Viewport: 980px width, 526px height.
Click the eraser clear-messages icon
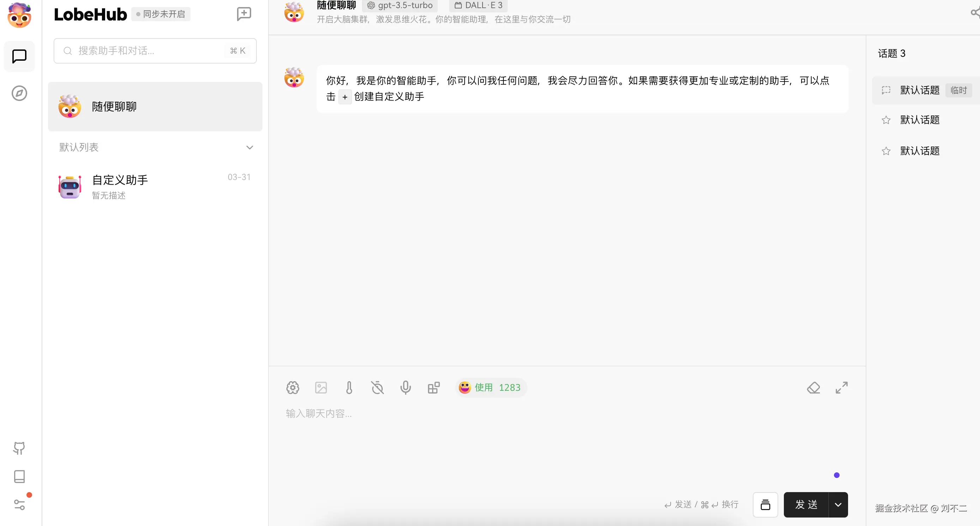coord(813,388)
